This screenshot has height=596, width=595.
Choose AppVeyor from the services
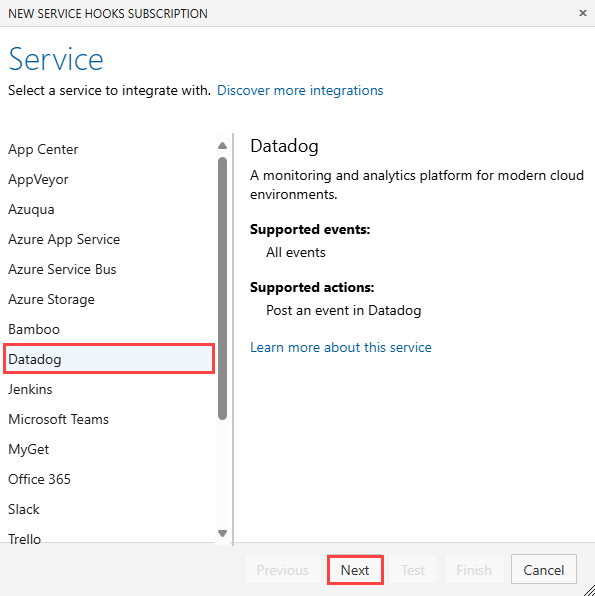109,179
